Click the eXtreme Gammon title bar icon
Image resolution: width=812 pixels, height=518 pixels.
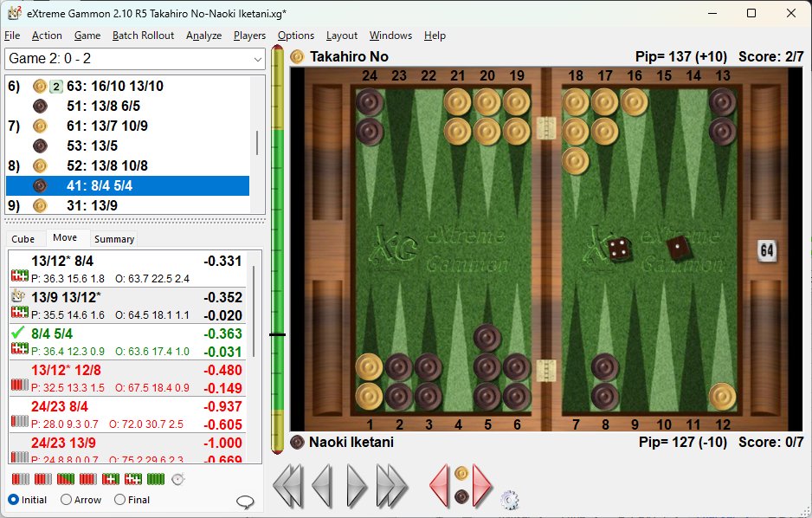(x=14, y=13)
